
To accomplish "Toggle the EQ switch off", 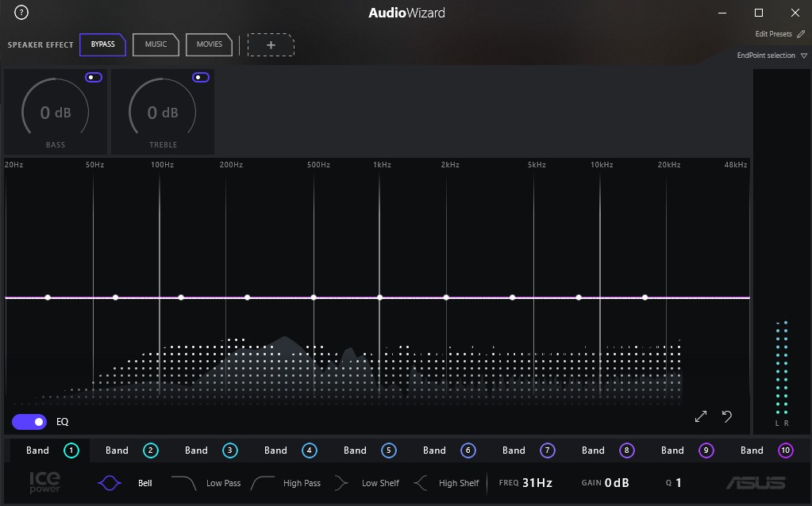I will [x=29, y=422].
